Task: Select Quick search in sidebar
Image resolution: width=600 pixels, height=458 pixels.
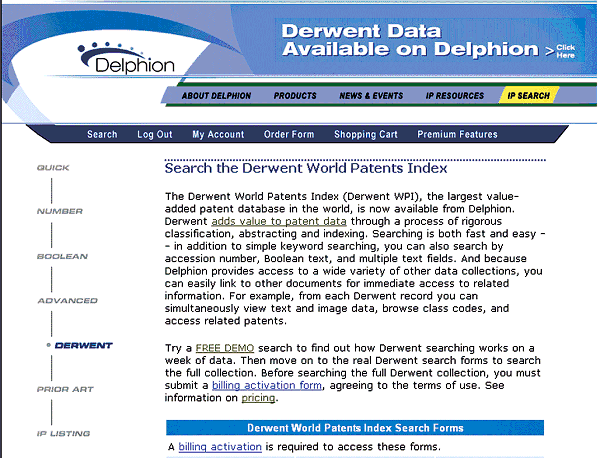Action: [53, 168]
